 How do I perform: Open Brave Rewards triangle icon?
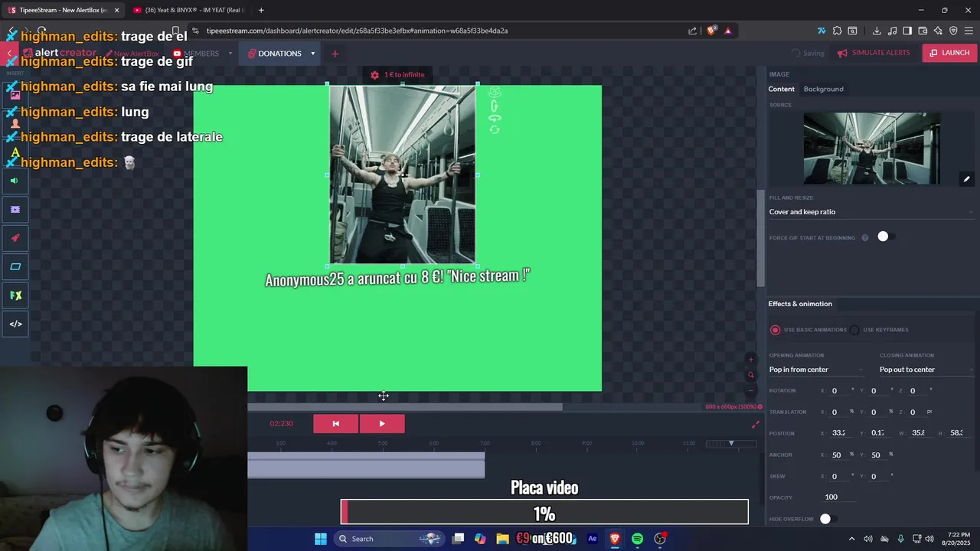coord(727,31)
